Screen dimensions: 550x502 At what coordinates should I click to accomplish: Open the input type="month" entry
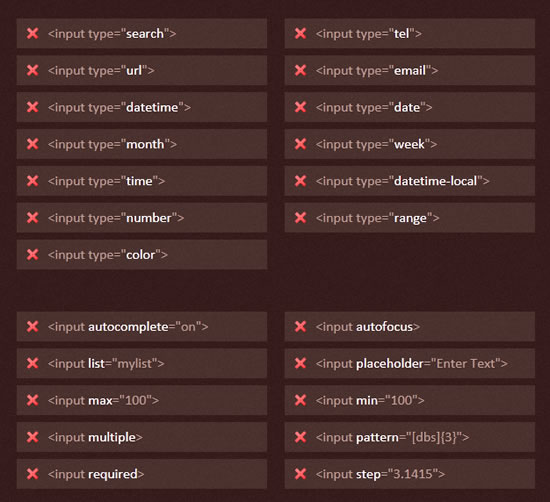pyautogui.click(x=142, y=144)
